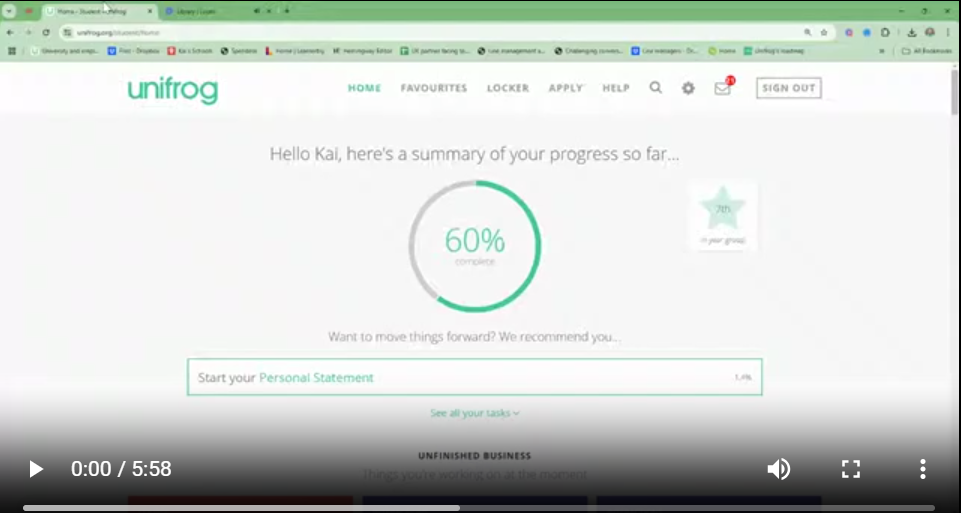Click the SIGN OUT button
Screen dimensions: 961x513
point(788,88)
